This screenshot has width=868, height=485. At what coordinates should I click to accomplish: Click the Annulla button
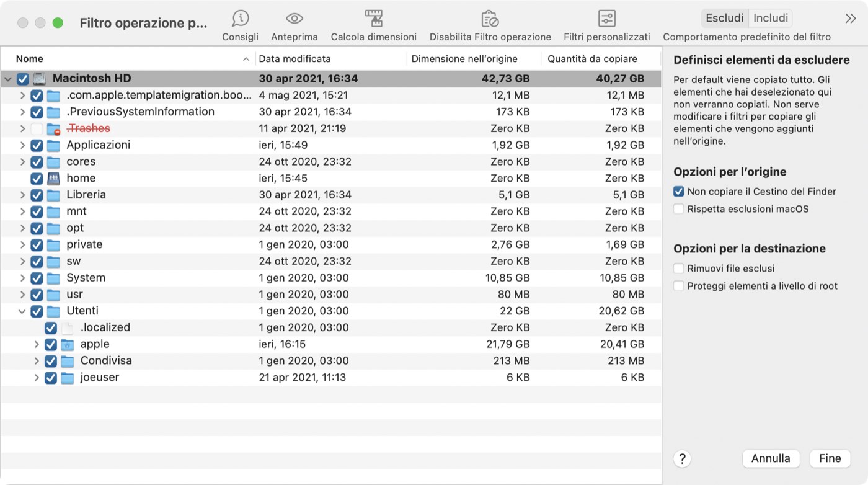[x=771, y=459]
